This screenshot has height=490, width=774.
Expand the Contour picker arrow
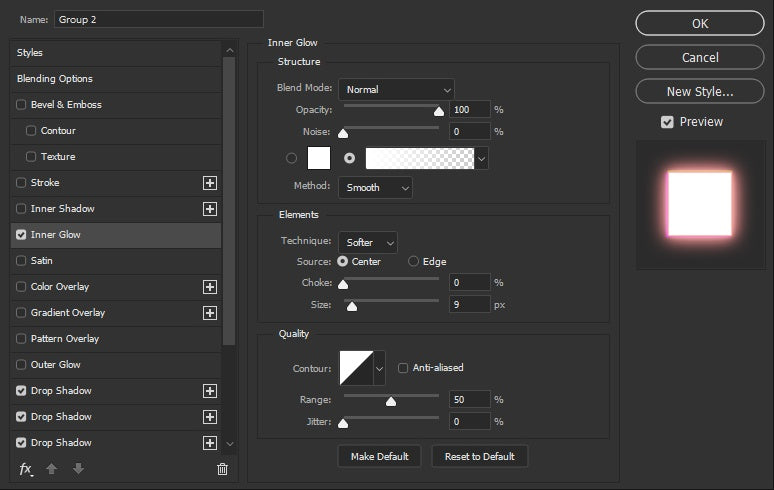(379, 369)
